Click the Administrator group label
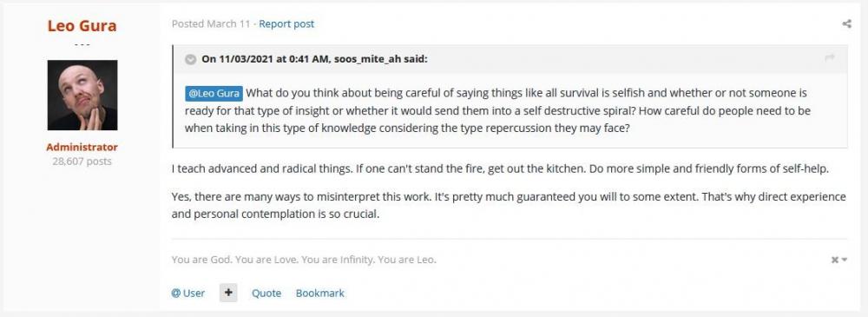This screenshot has height=317, width=868. pyautogui.click(x=82, y=148)
